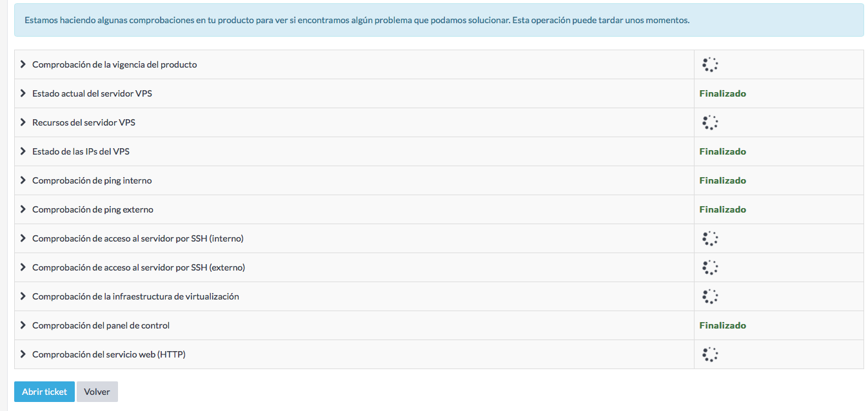Expand the Estado de las IPs del VPS chevron

[23, 151]
